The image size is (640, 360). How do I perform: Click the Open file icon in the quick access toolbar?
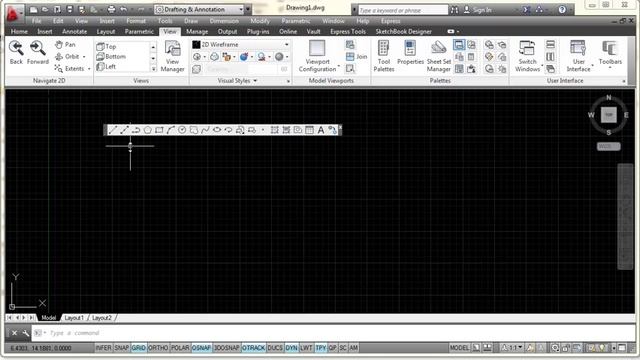[x=45, y=9]
